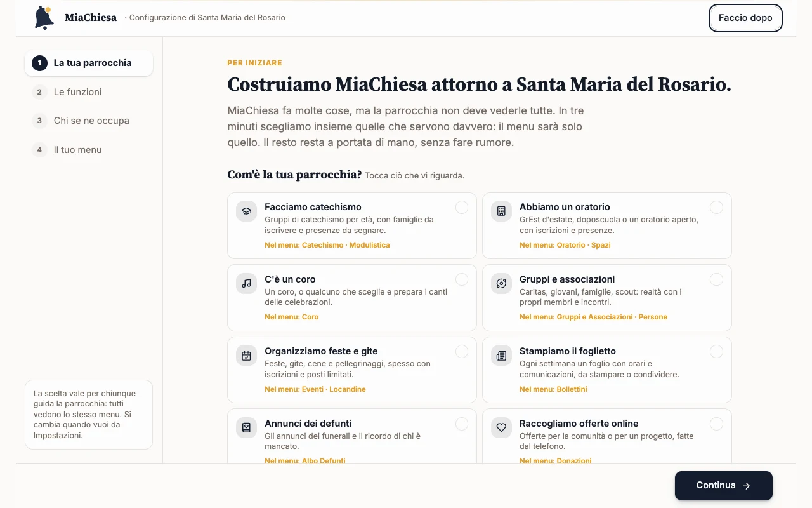
Task: Click the MiaChiesa brand name
Action: pos(91,18)
